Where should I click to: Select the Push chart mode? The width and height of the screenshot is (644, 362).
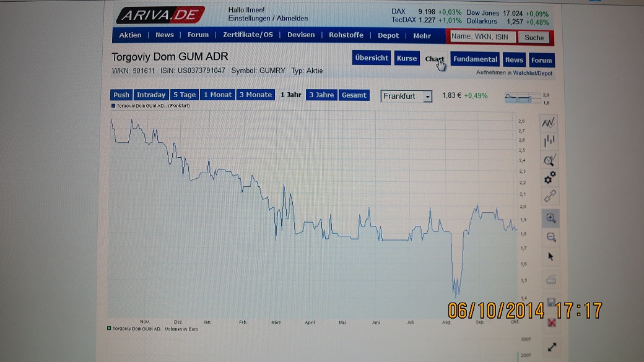[121, 95]
